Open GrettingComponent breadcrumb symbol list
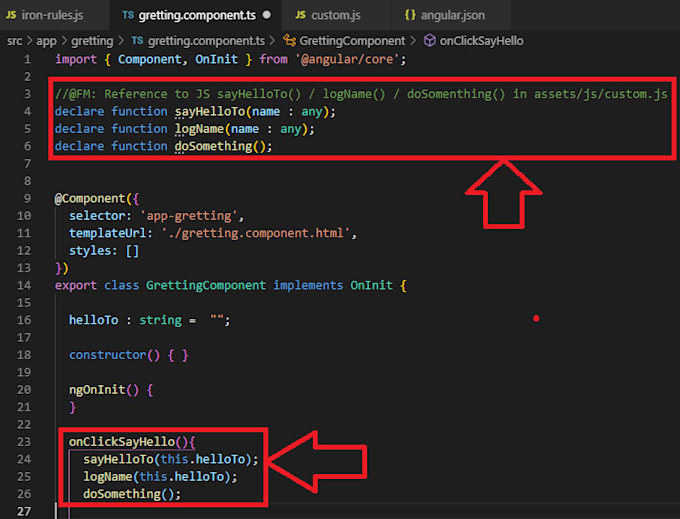Viewport: 680px width, 519px height. 352,41
